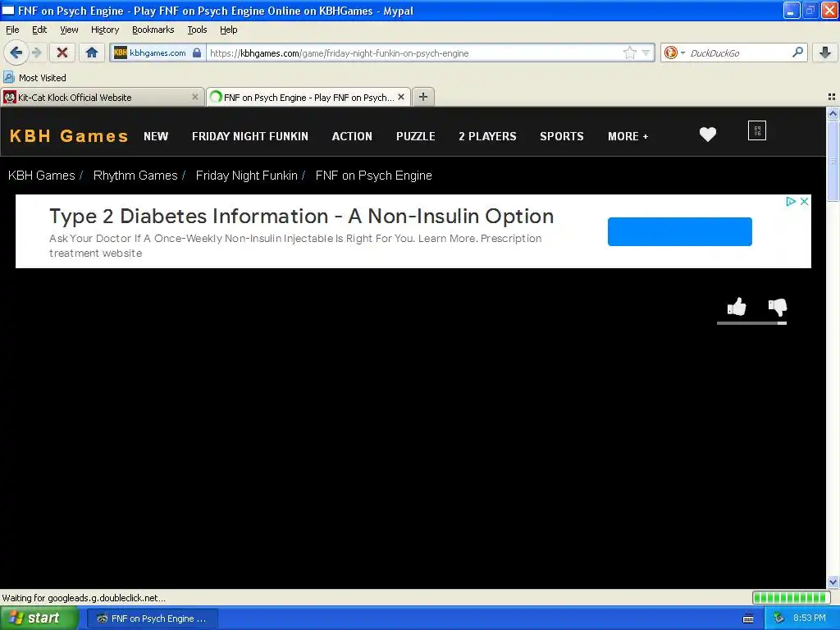Screen dimensions: 840x630
Task: Bookmark this page with the star icon
Action: tap(629, 52)
